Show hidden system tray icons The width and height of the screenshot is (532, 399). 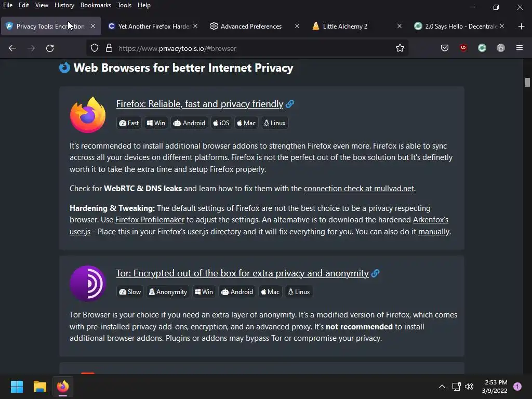442,387
